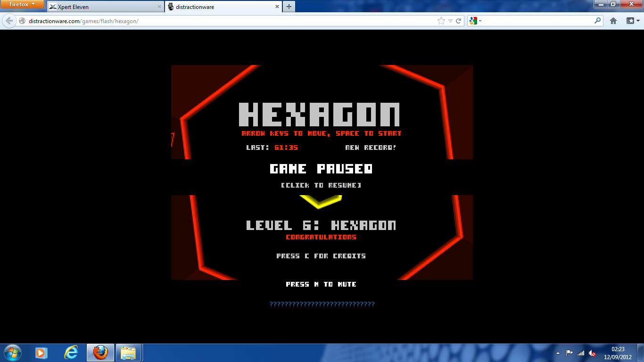Restore down the Firefox window
Screen dimensions: 644x362
613,4
